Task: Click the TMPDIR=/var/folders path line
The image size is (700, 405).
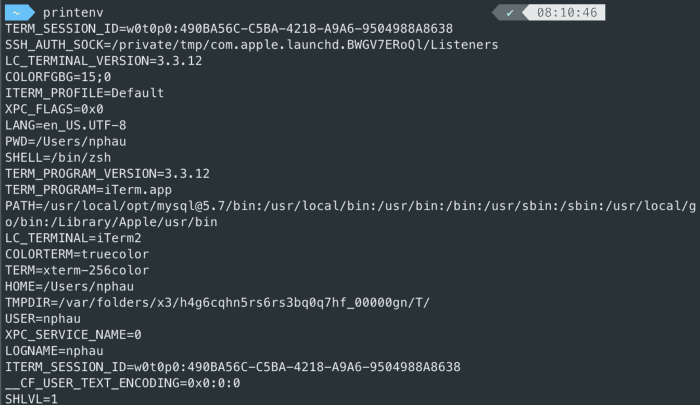Action: (x=217, y=301)
